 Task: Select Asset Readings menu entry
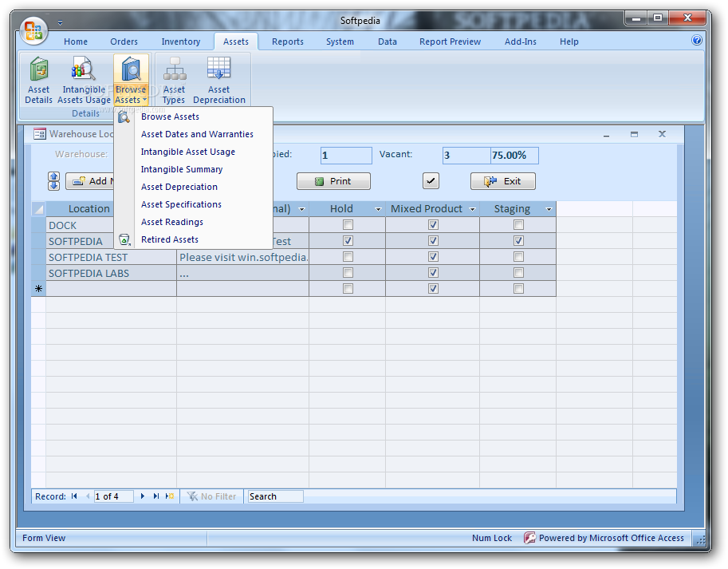pyautogui.click(x=193, y=223)
